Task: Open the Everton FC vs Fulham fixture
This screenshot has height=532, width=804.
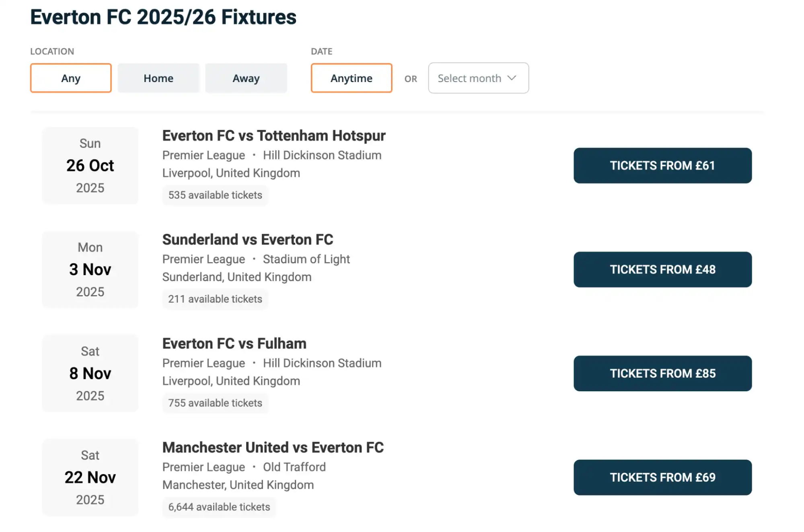Action: point(234,343)
